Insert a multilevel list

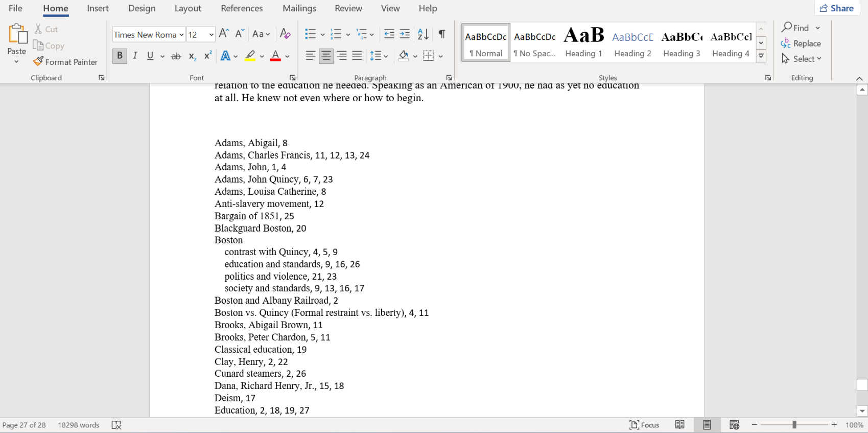pyautogui.click(x=362, y=34)
